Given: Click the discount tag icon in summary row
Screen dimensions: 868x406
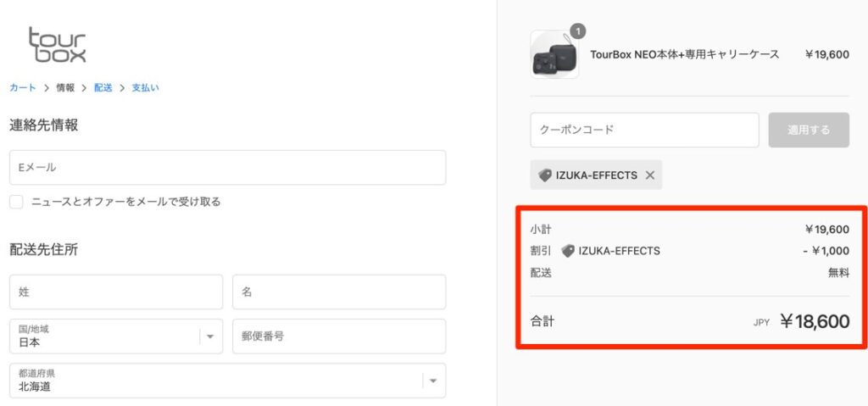Looking at the screenshot, I should [568, 251].
